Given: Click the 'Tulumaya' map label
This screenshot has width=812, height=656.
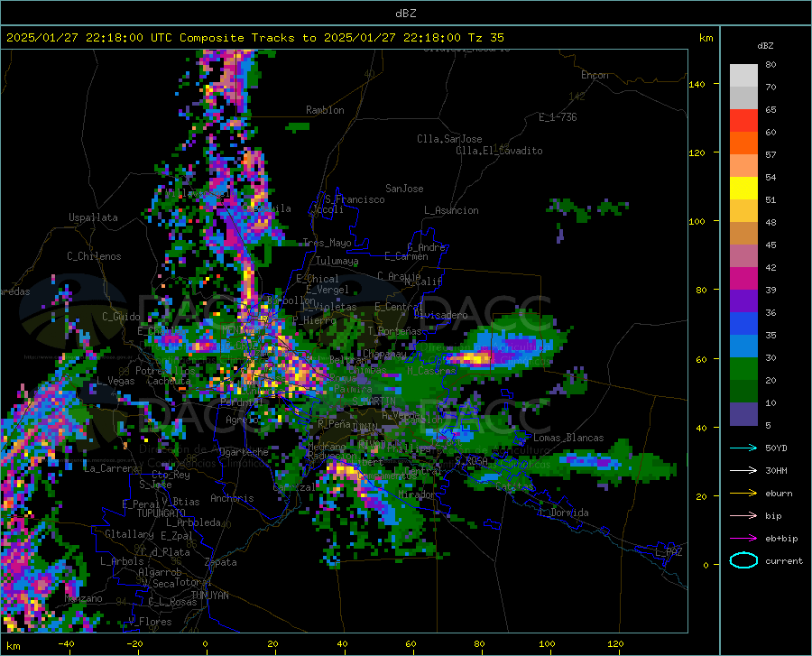Looking at the screenshot, I should click(x=337, y=261).
